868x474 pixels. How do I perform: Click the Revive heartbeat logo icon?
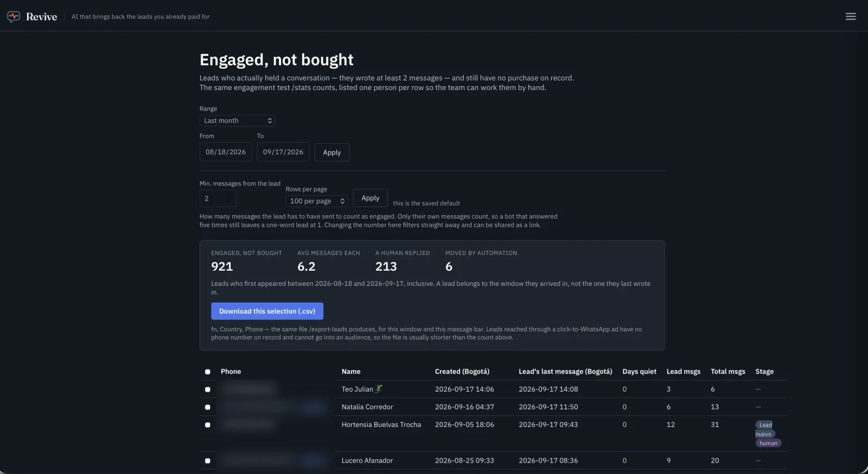14,17
